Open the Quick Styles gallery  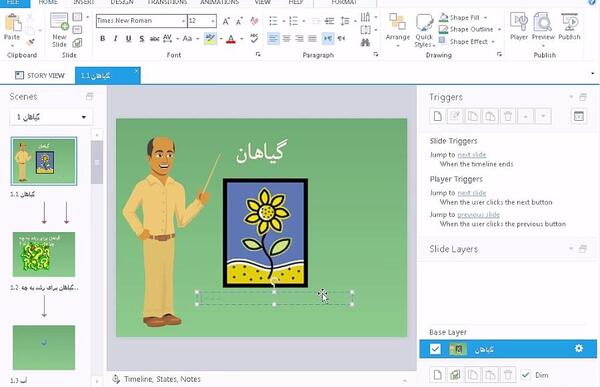click(424, 31)
